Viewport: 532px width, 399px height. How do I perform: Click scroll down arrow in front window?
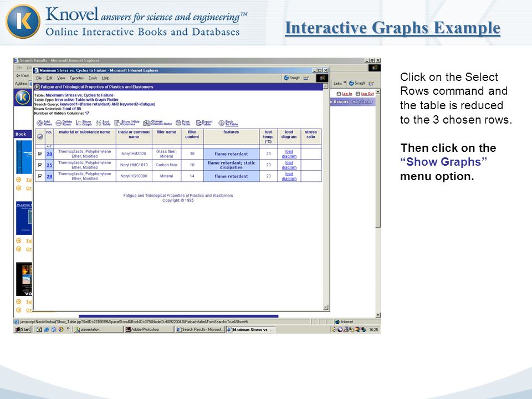pos(326,308)
